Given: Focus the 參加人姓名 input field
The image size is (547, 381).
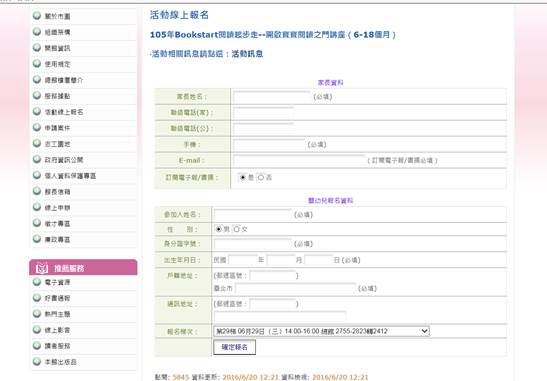Looking at the screenshot, I should [x=253, y=215].
